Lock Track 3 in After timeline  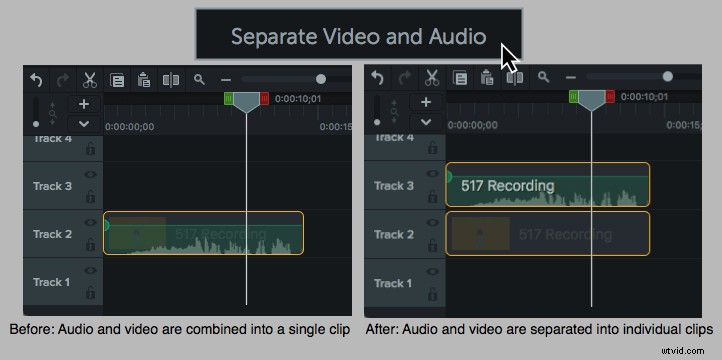click(432, 197)
